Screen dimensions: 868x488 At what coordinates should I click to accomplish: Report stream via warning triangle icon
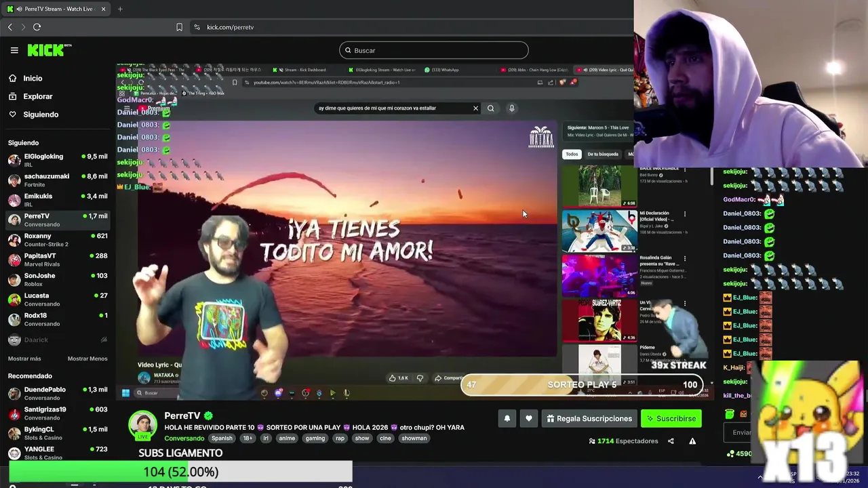692,441
